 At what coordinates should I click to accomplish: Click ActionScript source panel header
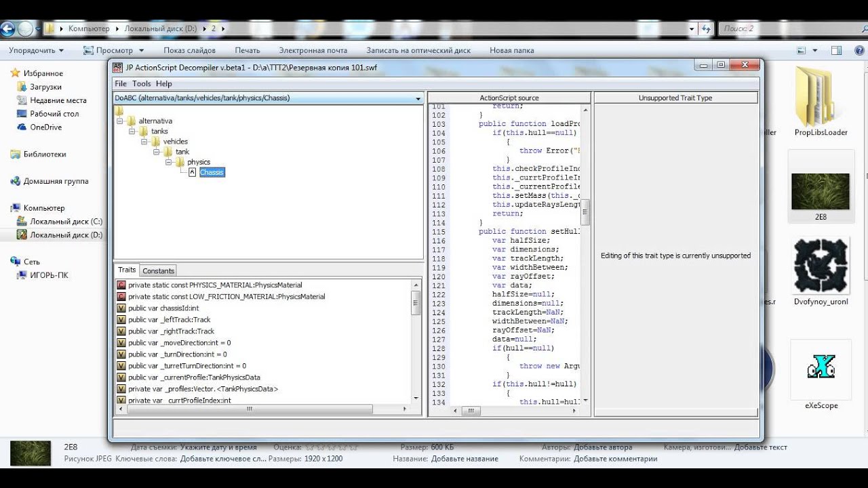(509, 98)
